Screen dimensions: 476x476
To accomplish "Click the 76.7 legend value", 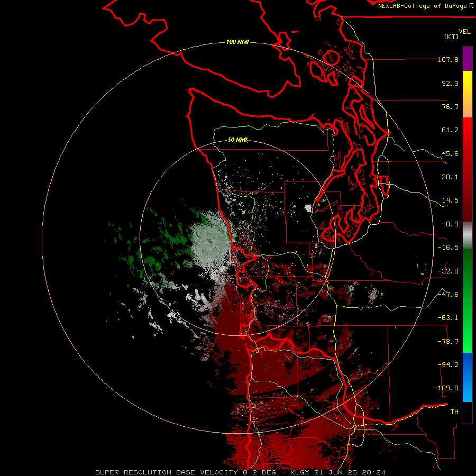I will (x=450, y=106).
